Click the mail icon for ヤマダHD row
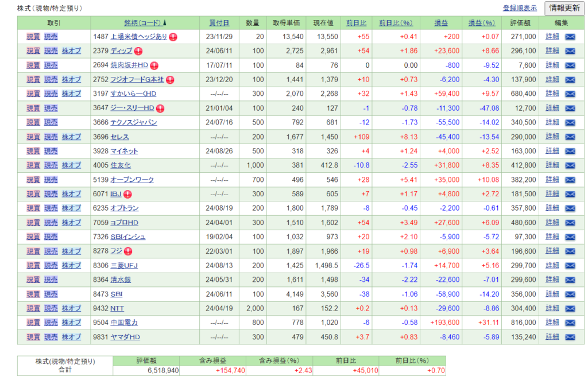 (x=570, y=337)
